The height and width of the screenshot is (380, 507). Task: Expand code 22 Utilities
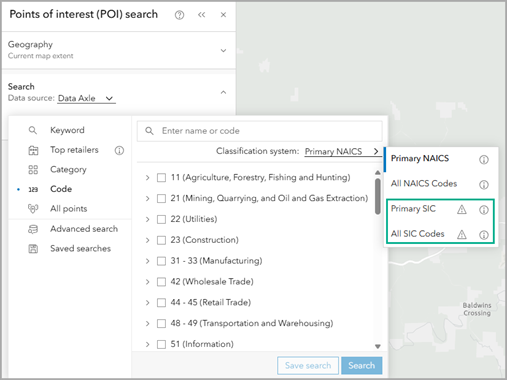147,219
